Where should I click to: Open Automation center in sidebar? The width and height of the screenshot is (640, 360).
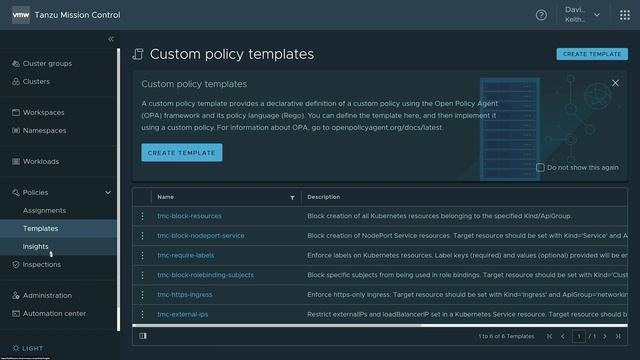pyautogui.click(x=54, y=313)
